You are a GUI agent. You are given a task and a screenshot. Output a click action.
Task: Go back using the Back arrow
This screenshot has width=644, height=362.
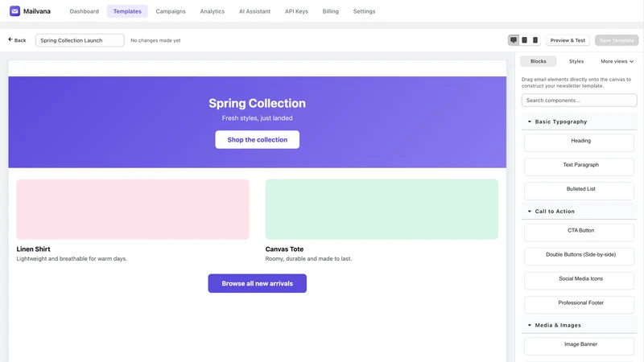[17, 40]
